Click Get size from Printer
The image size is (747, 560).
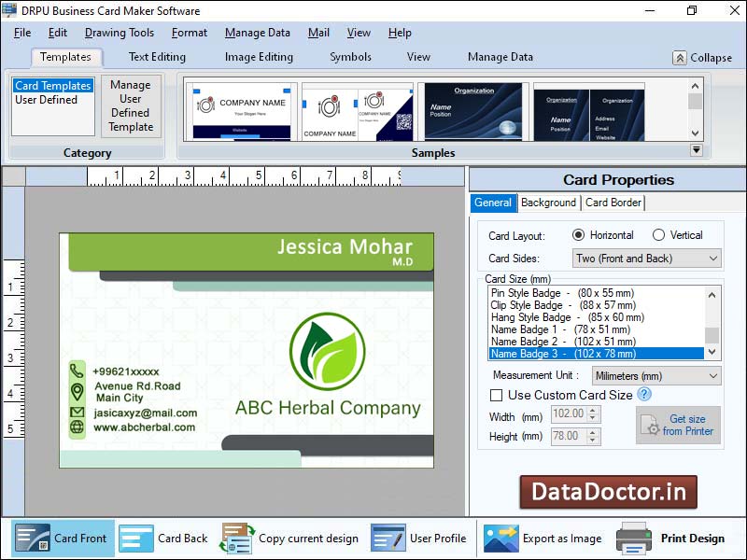(x=678, y=426)
